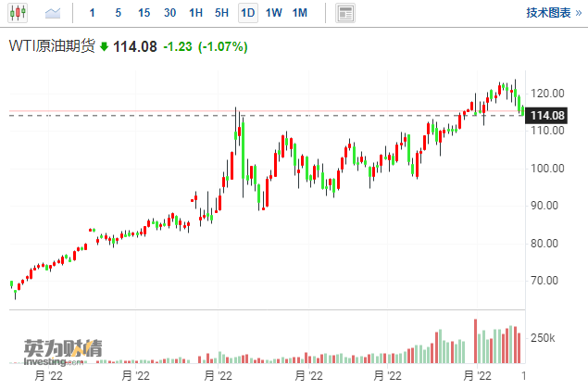The image size is (588, 390).
Task: Switch to candlestick chart type icon
Action: pyautogui.click(x=18, y=13)
